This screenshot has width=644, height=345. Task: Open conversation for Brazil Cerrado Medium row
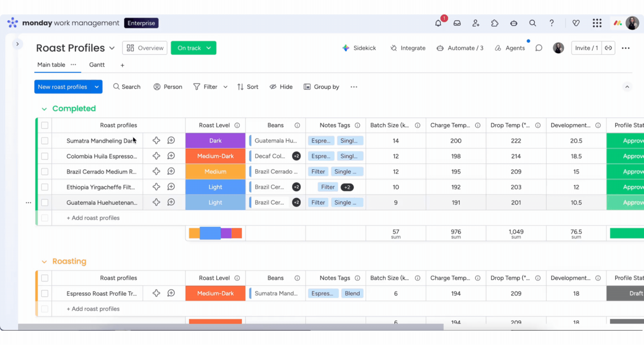click(171, 171)
